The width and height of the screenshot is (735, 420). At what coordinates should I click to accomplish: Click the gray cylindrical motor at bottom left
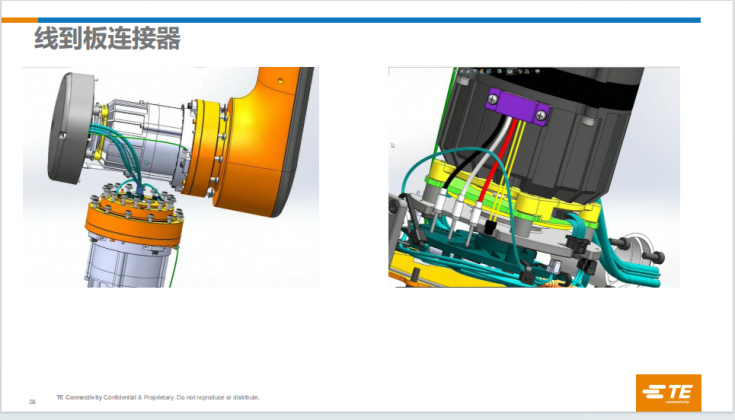tap(126, 262)
